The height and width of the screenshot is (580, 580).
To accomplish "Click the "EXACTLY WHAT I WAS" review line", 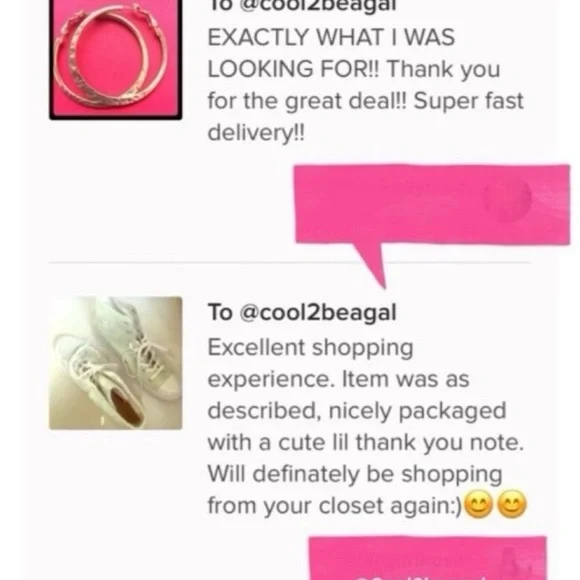I will coord(331,37).
